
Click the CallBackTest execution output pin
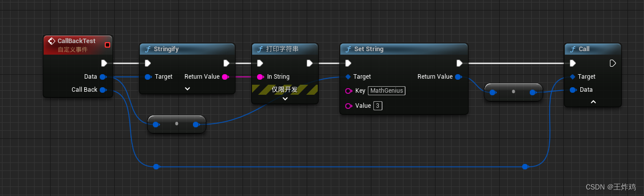pyautogui.click(x=104, y=63)
